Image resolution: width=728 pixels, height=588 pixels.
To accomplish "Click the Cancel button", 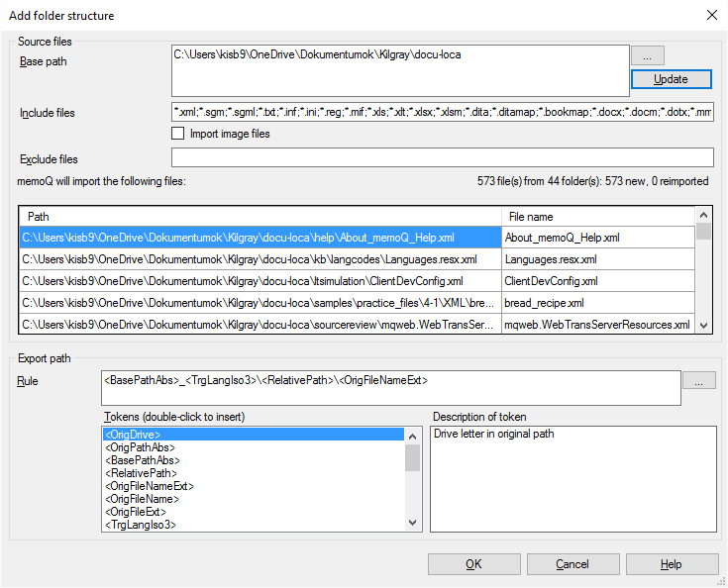I will (x=572, y=564).
